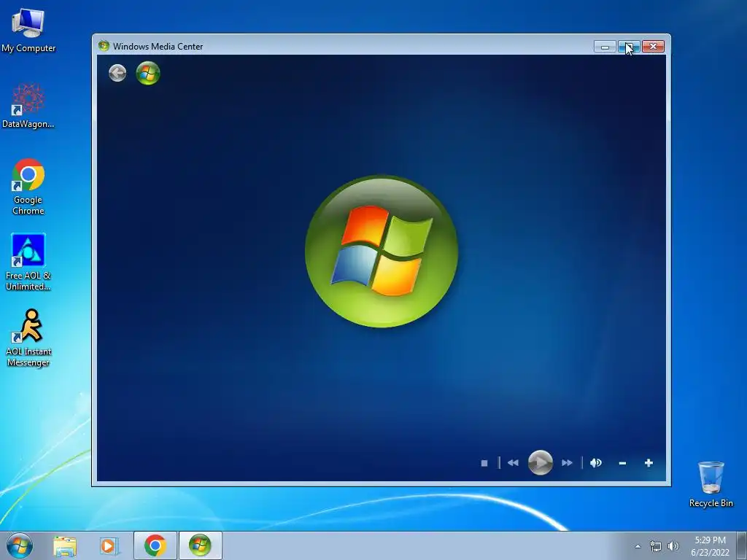Viewport: 747px width, 560px height.
Task: Stop playback in Media Center
Action: click(x=484, y=463)
